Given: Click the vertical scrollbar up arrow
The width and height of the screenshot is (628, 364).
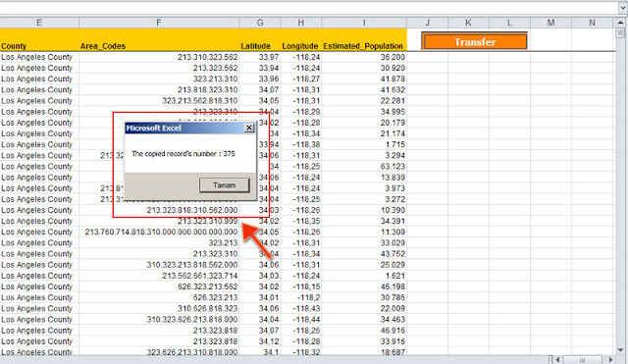Looking at the screenshot, I should coord(621,23).
